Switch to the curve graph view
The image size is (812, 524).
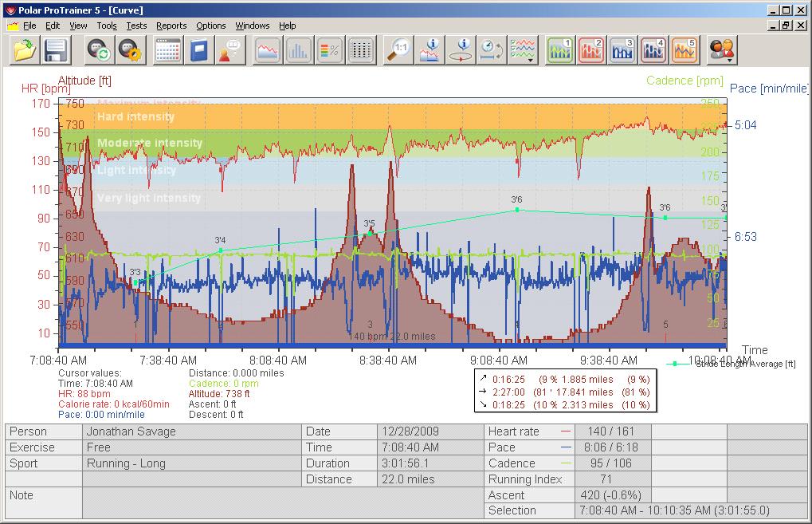point(267,50)
